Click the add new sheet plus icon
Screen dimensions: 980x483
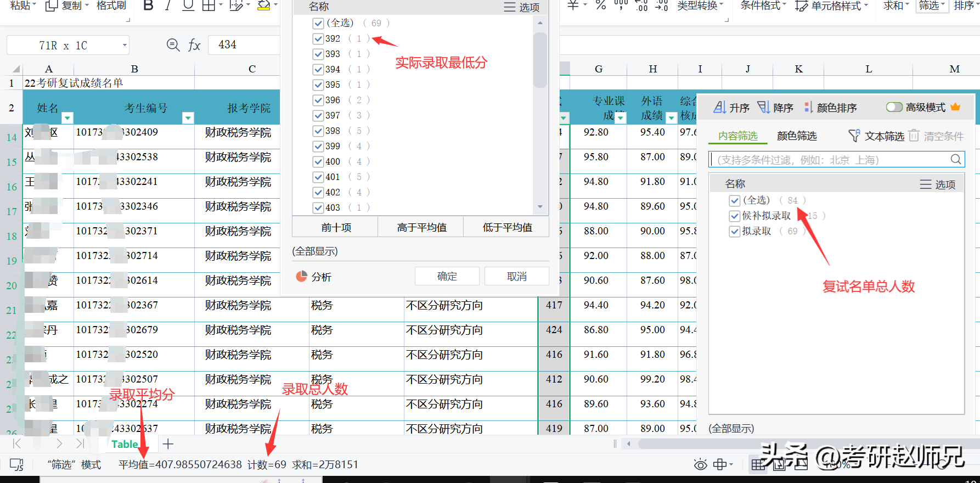pos(168,444)
